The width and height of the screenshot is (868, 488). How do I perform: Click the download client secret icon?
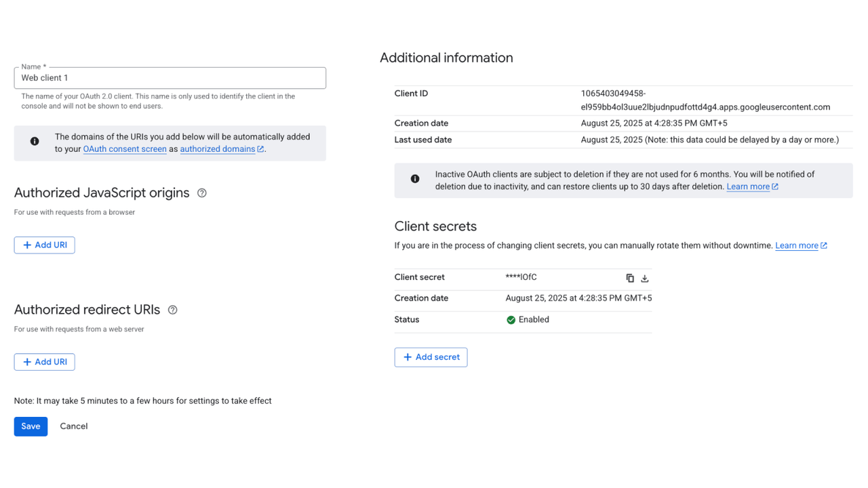coord(644,278)
